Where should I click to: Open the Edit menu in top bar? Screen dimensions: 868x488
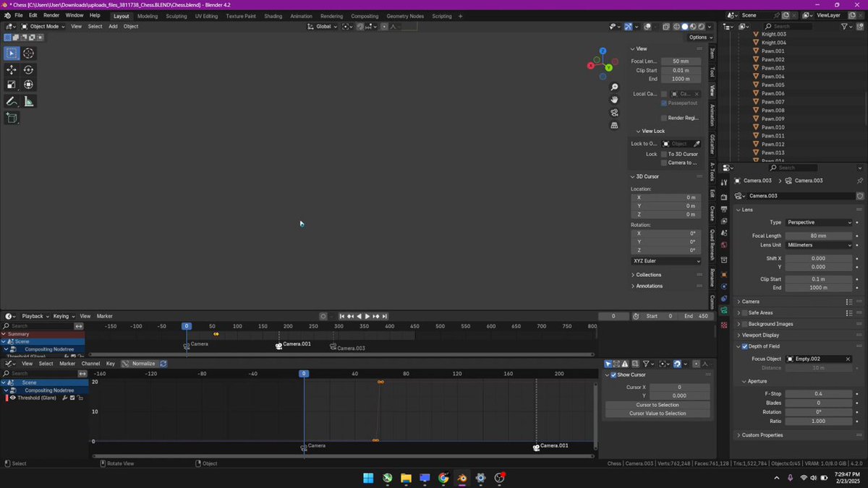coord(33,15)
